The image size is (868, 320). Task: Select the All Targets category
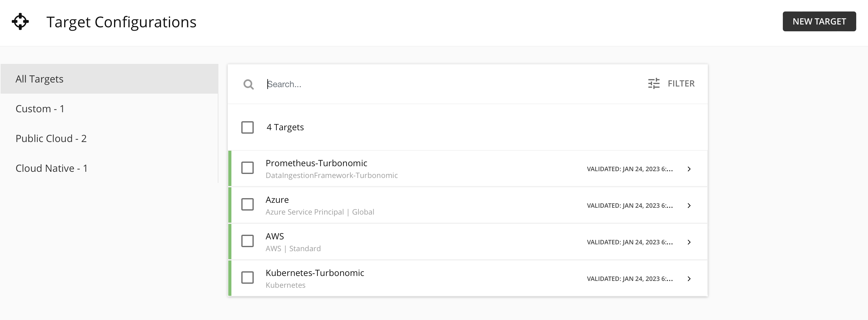[39, 79]
